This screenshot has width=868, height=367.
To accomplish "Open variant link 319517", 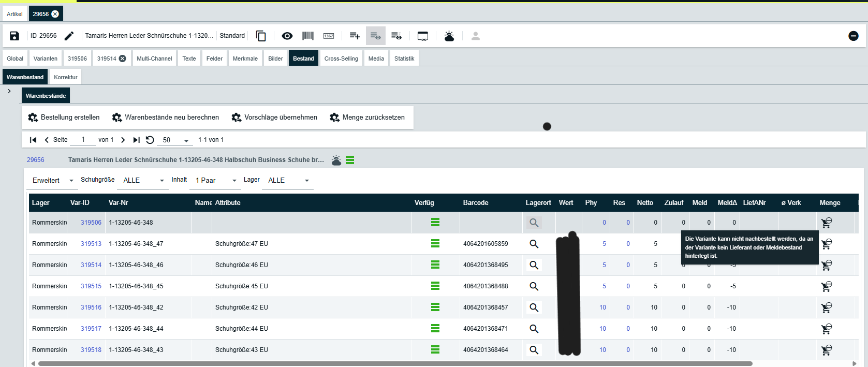I will tap(91, 329).
